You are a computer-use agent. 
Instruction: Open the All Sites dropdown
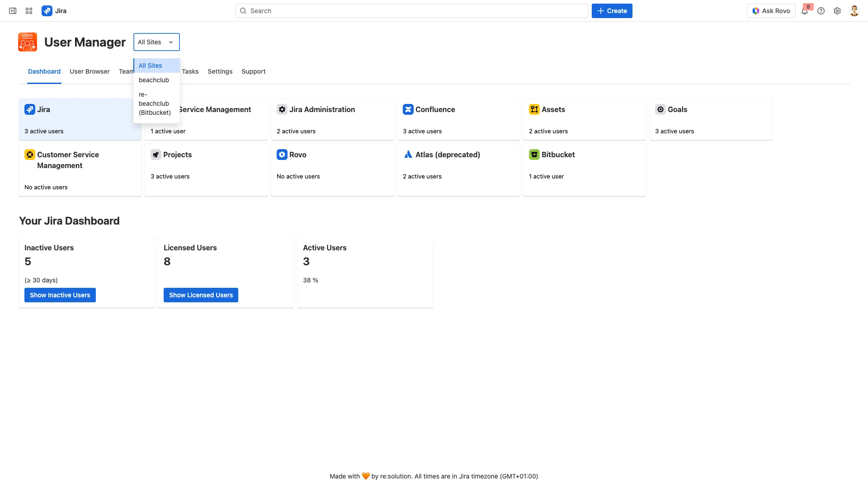(x=156, y=42)
